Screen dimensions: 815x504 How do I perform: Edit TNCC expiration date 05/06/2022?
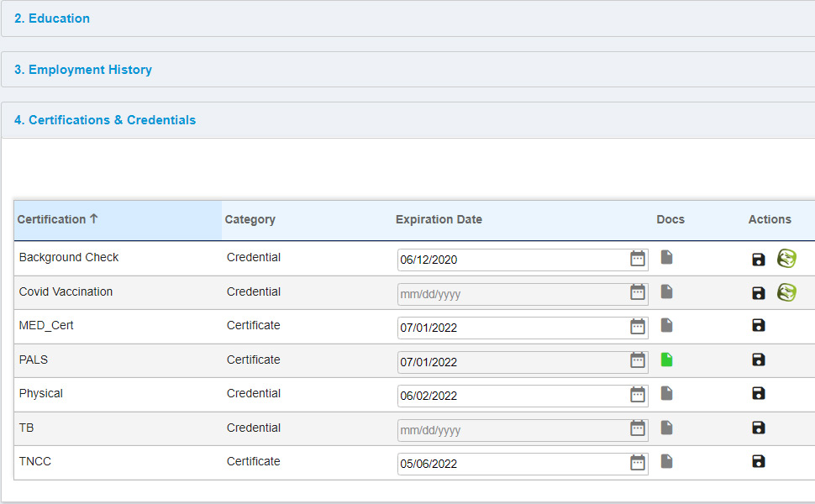523,464
